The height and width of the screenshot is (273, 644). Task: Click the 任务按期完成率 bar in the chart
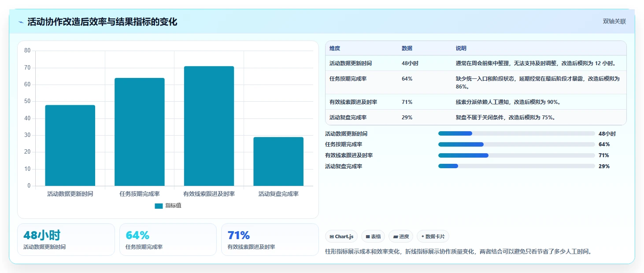(140, 132)
